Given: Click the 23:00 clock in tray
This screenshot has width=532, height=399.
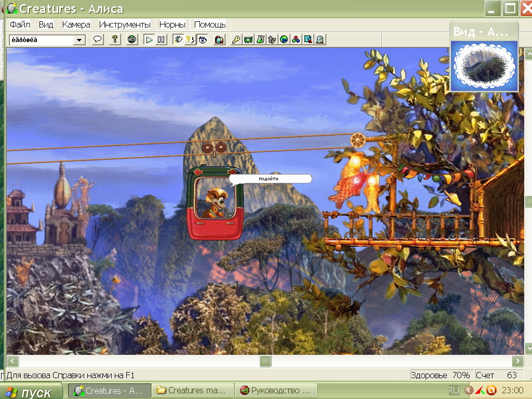Looking at the screenshot, I should (512, 391).
